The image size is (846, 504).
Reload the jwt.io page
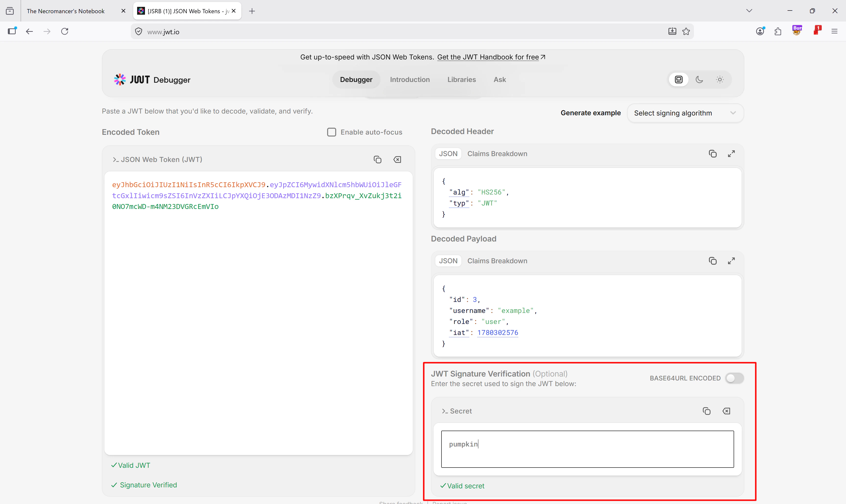(65, 31)
